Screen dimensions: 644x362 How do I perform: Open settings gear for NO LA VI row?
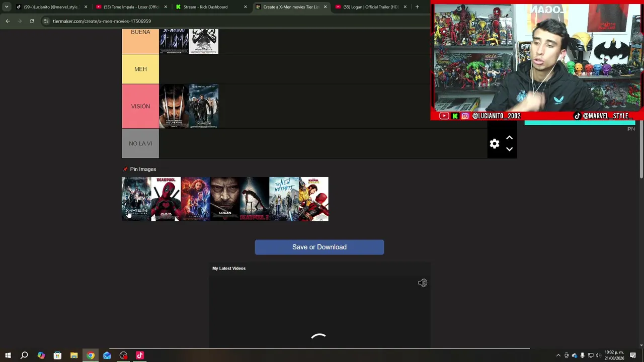tap(495, 144)
